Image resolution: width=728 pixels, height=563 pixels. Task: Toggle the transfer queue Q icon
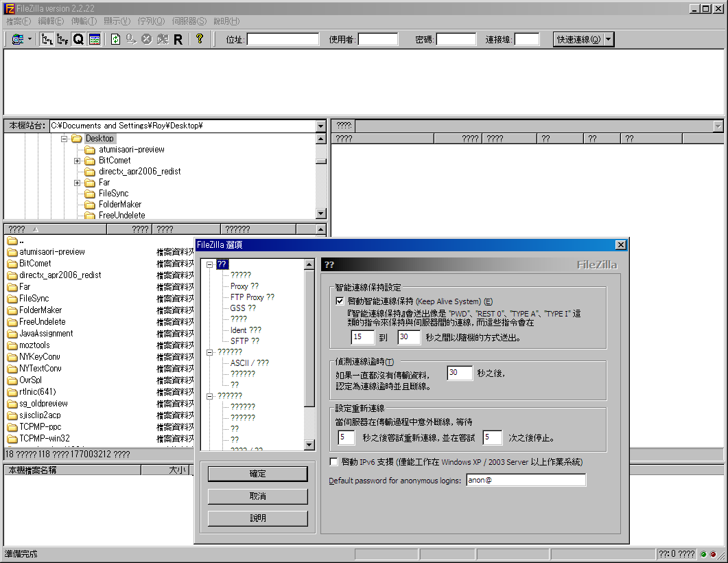(x=78, y=39)
